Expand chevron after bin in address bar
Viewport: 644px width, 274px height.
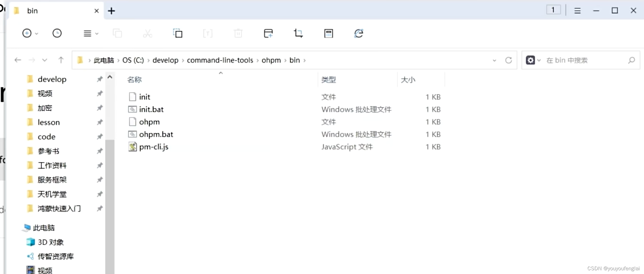304,60
